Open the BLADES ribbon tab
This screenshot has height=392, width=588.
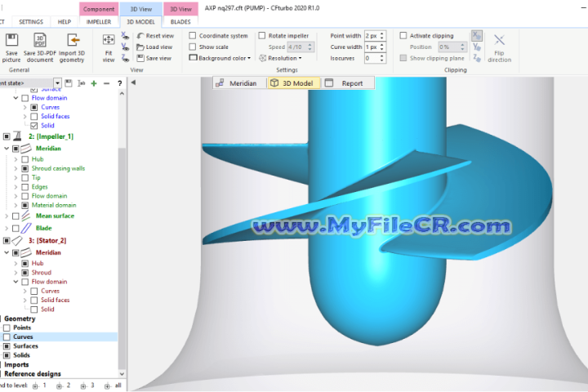[180, 22]
